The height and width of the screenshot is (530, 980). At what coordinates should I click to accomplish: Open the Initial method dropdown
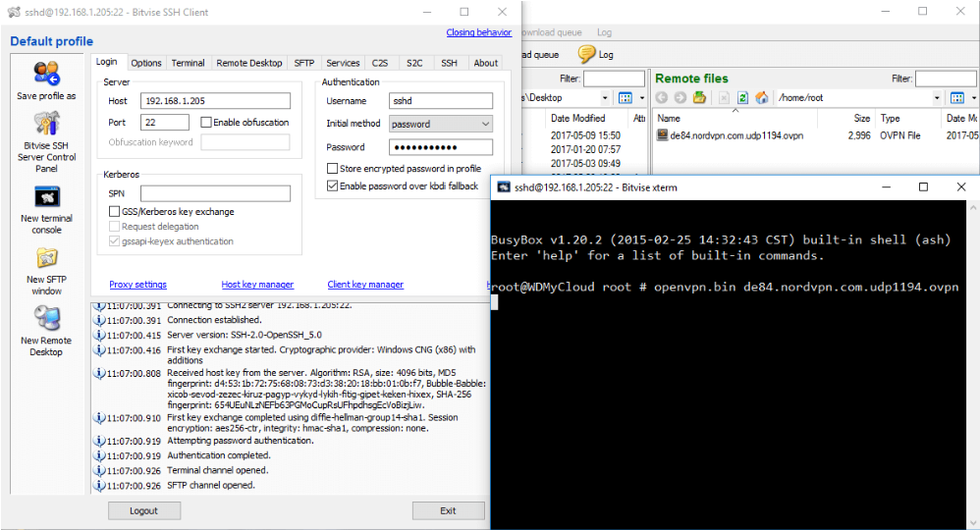[440, 124]
